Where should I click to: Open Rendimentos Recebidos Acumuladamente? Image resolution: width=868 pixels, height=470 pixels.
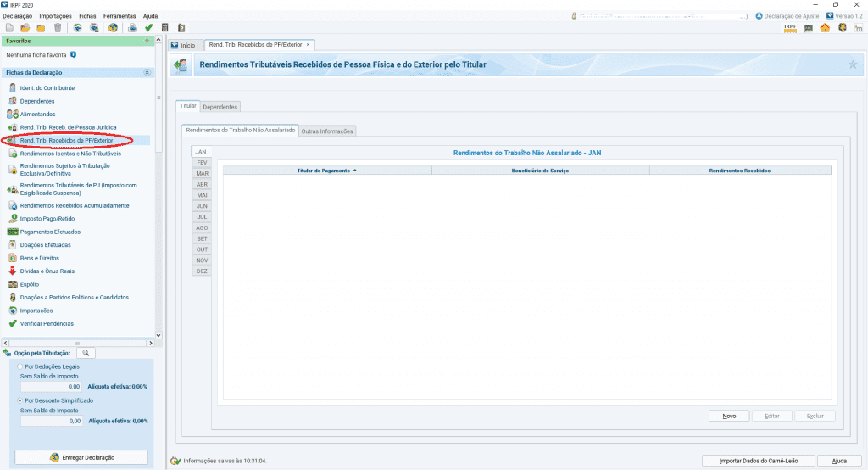(75, 205)
